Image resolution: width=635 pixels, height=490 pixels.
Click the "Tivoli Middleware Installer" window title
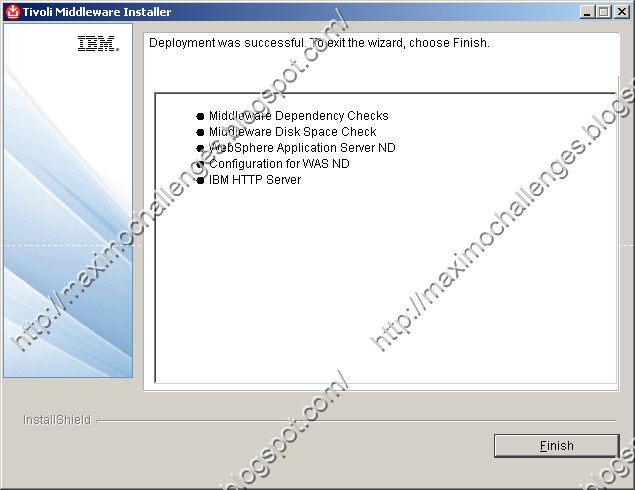97,12
